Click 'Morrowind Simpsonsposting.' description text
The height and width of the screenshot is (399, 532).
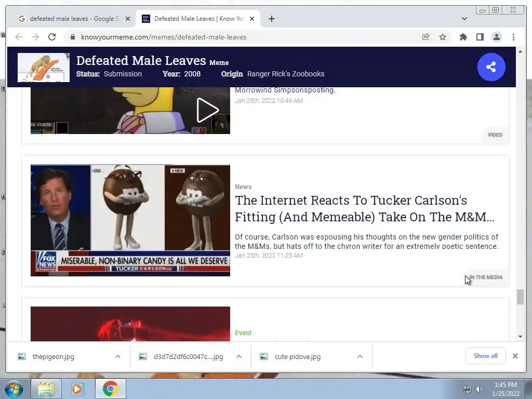[285, 90]
